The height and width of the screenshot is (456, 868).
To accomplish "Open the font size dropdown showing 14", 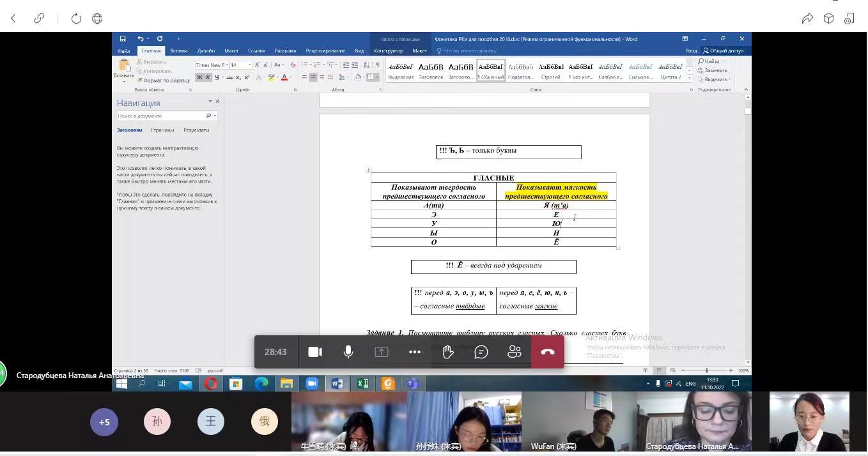I will point(249,65).
